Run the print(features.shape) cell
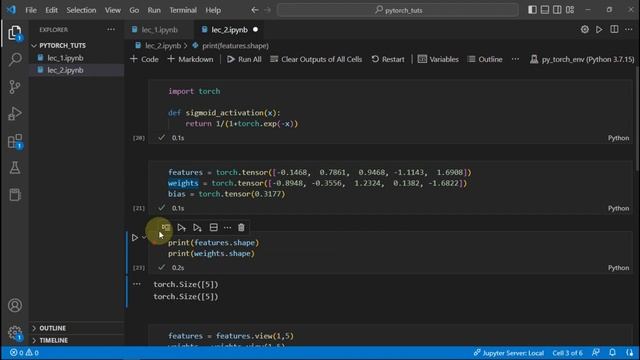The height and width of the screenshot is (360, 640). coord(135,237)
